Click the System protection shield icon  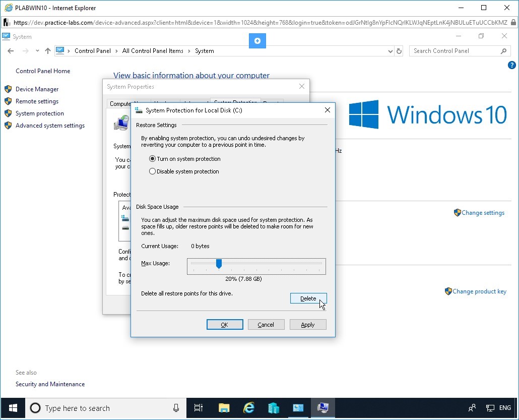pyautogui.click(x=8, y=113)
